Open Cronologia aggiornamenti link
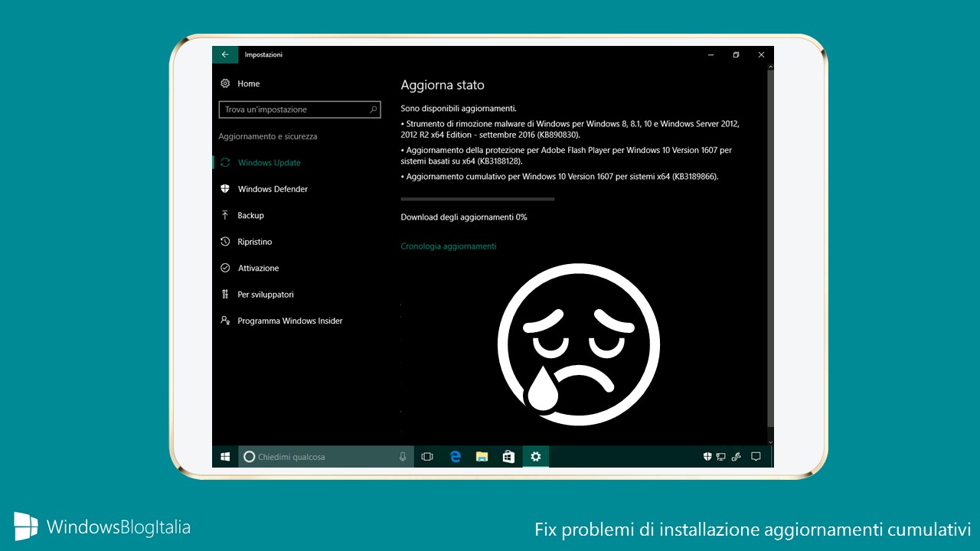 [x=449, y=246]
